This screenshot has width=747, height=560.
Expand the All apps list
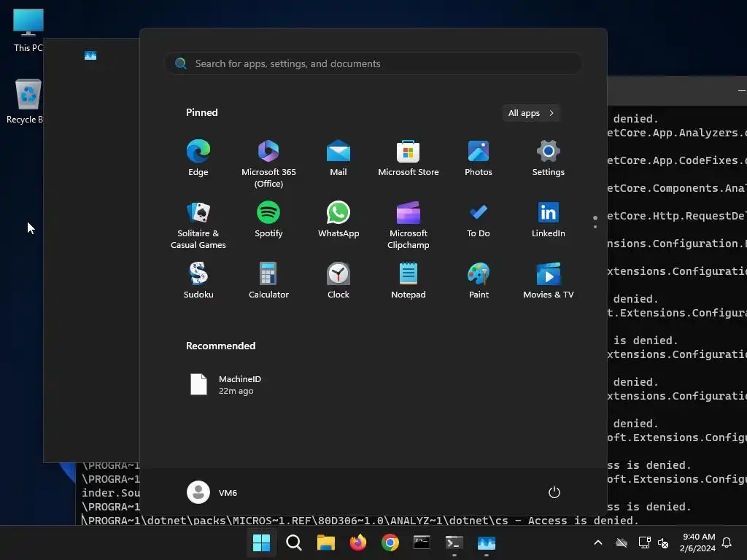(x=531, y=113)
